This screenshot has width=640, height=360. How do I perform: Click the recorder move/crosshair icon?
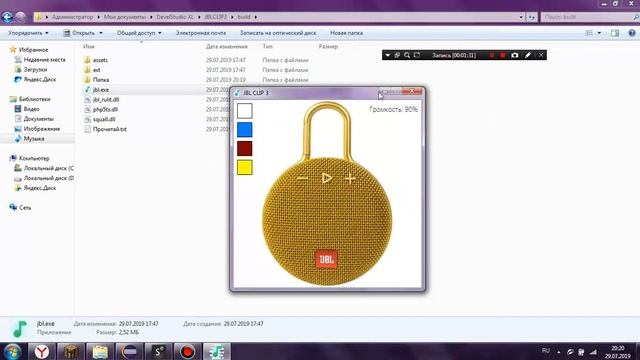pyautogui.click(x=397, y=55)
